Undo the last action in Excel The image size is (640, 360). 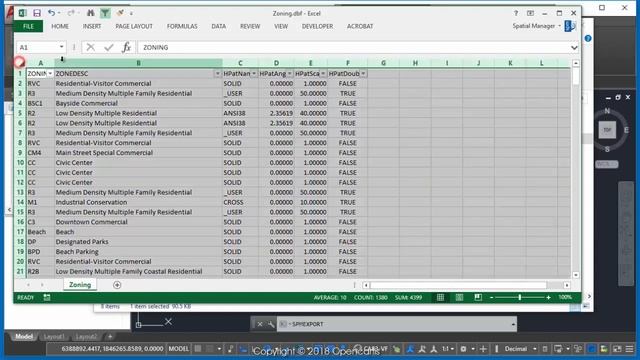click(51, 13)
